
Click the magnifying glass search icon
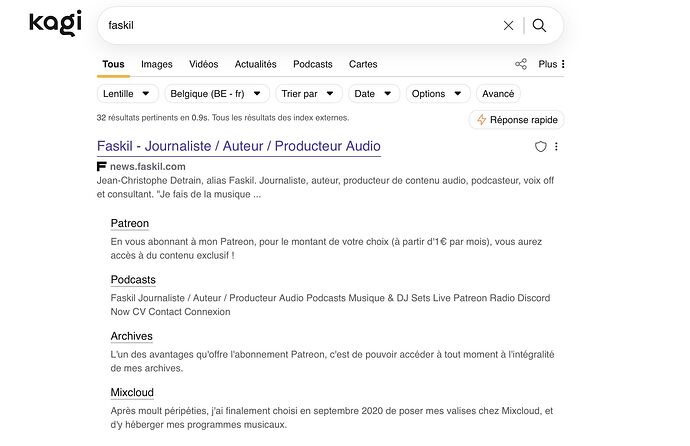539,26
